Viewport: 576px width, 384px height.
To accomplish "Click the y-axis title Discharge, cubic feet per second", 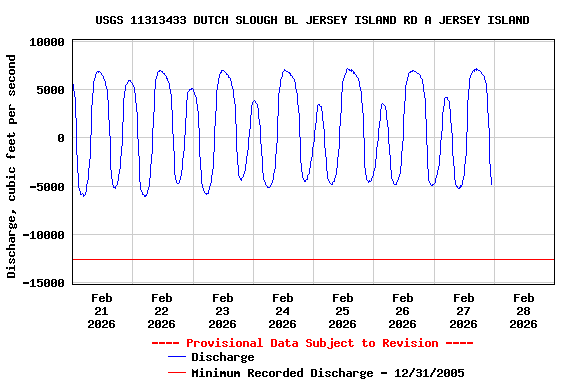I will [x=11, y=166].
